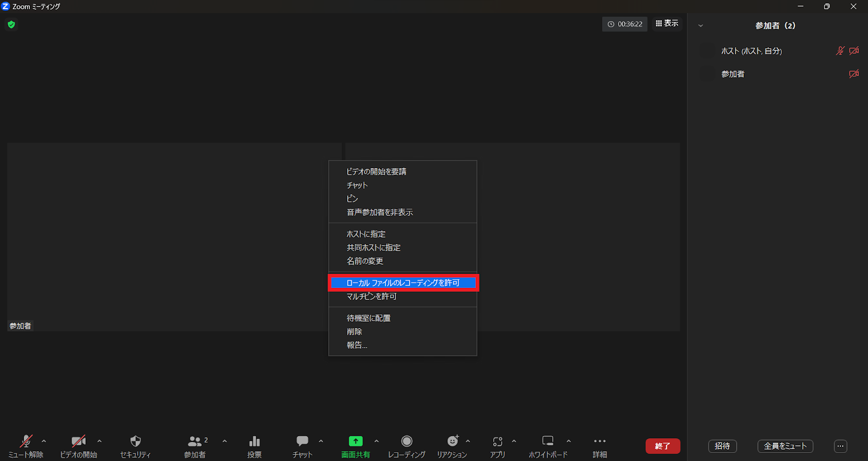Image resolution: width=868 pixels, height=461 pixels.
Task: Start recording with the レコーディング icon
Action: pyautogui.click(x=406, y=441)
